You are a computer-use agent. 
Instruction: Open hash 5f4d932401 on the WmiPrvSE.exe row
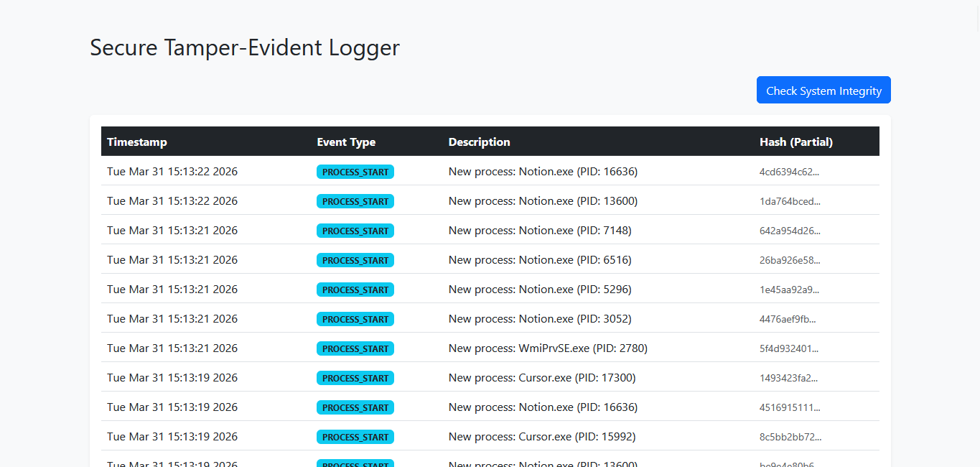point(788,348)
